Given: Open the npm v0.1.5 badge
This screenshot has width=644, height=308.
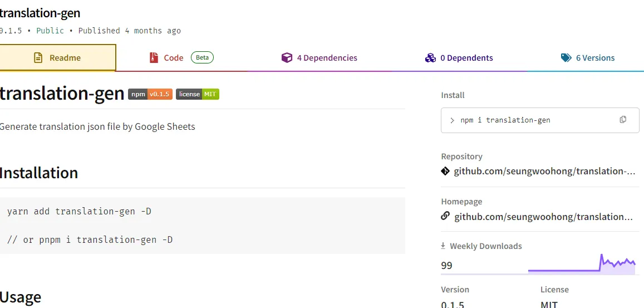Looking at the screenshot, I should pyautogui.click(x=150, y=94).
